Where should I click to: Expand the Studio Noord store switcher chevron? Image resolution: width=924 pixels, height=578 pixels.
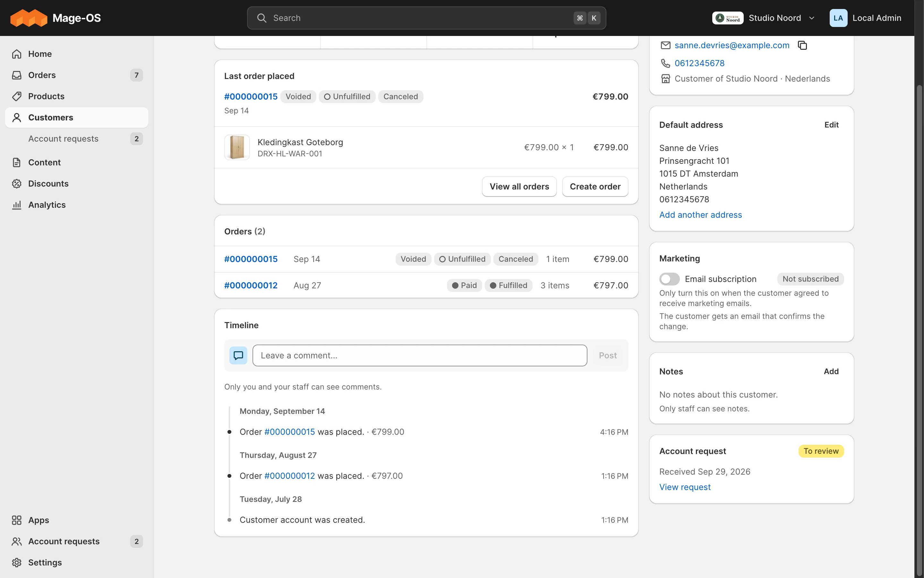pos(812,18)
